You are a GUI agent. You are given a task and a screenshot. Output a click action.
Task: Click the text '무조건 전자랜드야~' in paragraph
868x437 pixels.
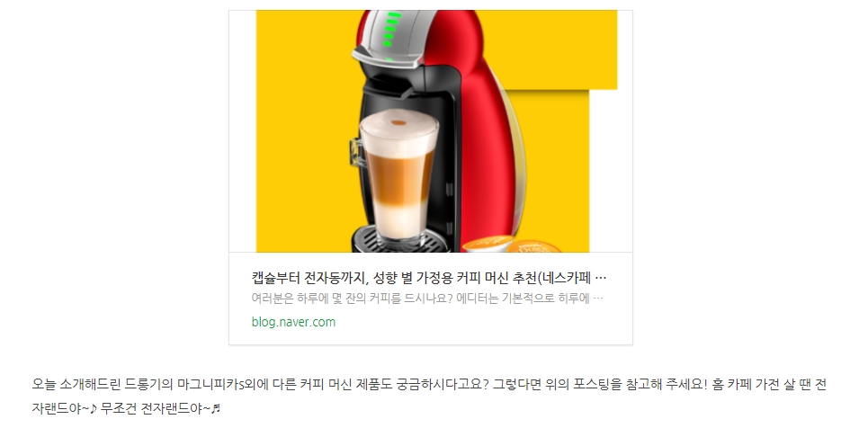coord(156,409)
